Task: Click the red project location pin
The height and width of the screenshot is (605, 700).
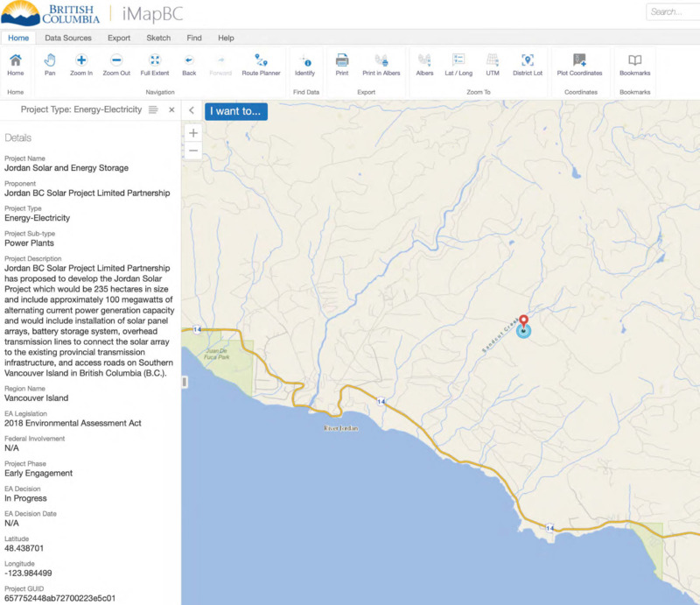Action: pos(523,320)
